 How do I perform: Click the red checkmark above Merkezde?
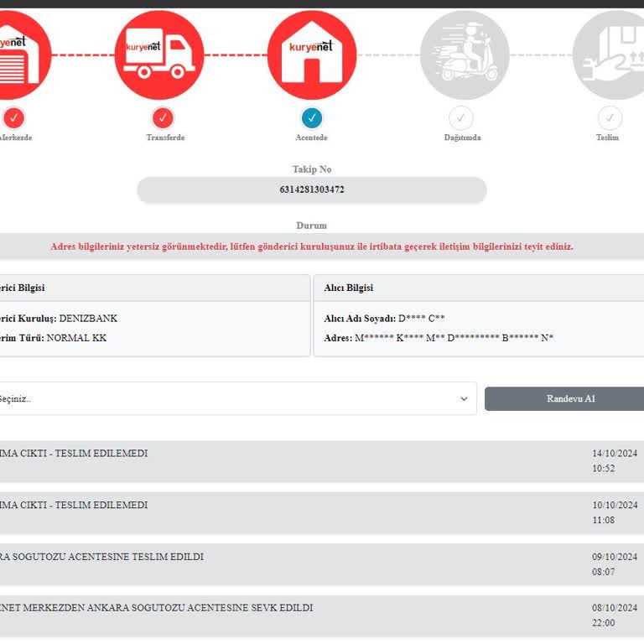14,118
